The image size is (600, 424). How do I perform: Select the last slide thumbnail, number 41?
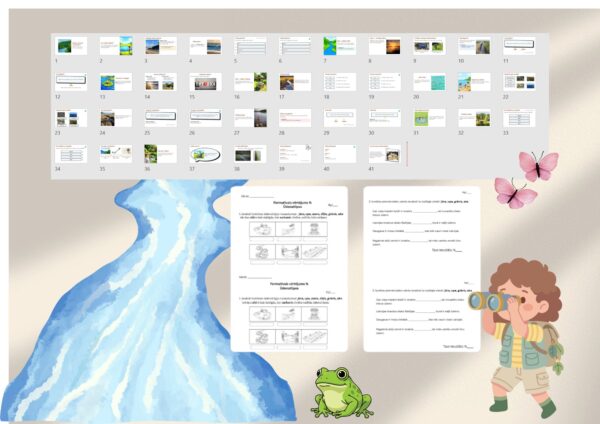(x=385, y=154)
